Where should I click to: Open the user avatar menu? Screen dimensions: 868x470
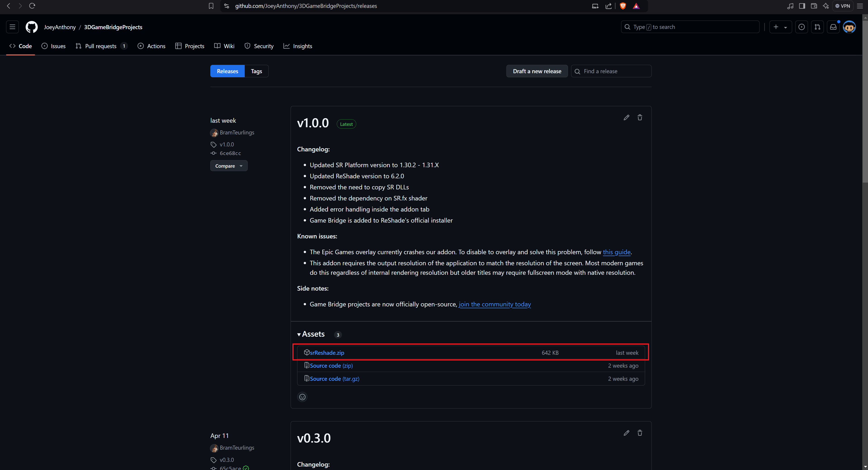coord(849,27)
